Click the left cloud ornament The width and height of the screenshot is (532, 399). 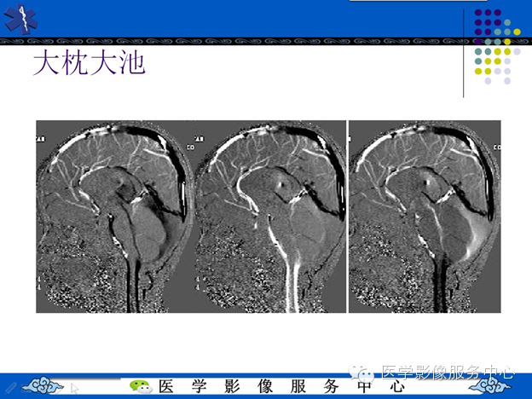42,385
